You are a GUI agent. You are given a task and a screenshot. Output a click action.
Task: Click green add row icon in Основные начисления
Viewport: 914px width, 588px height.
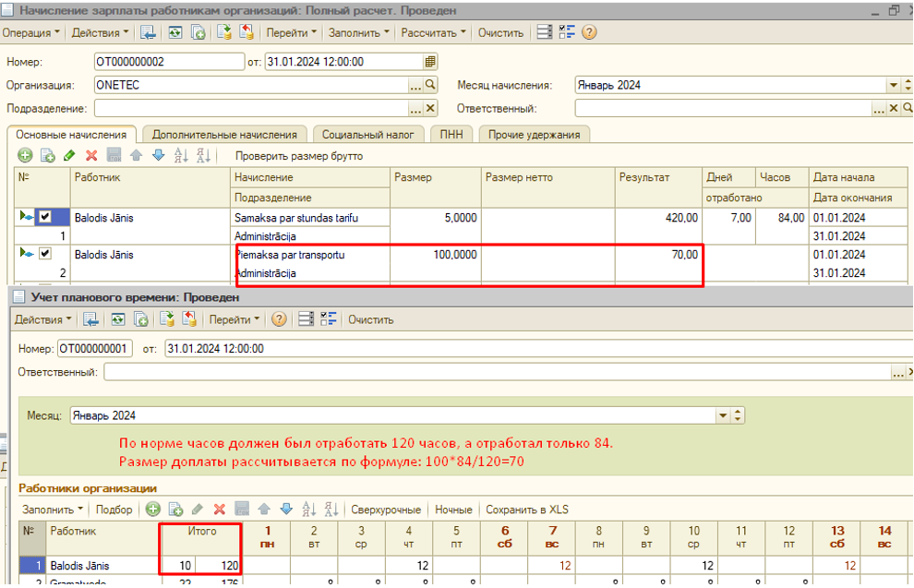click(26, 156)
